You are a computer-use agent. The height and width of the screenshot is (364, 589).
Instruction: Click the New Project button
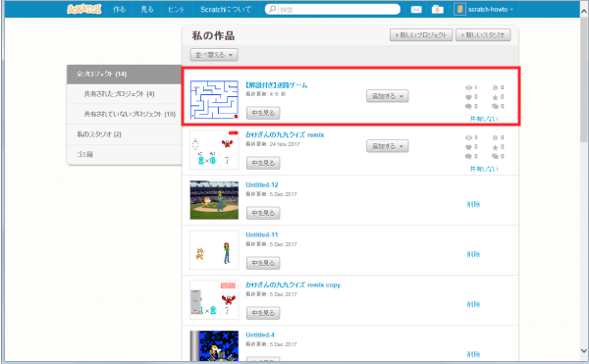coord(421,35)
